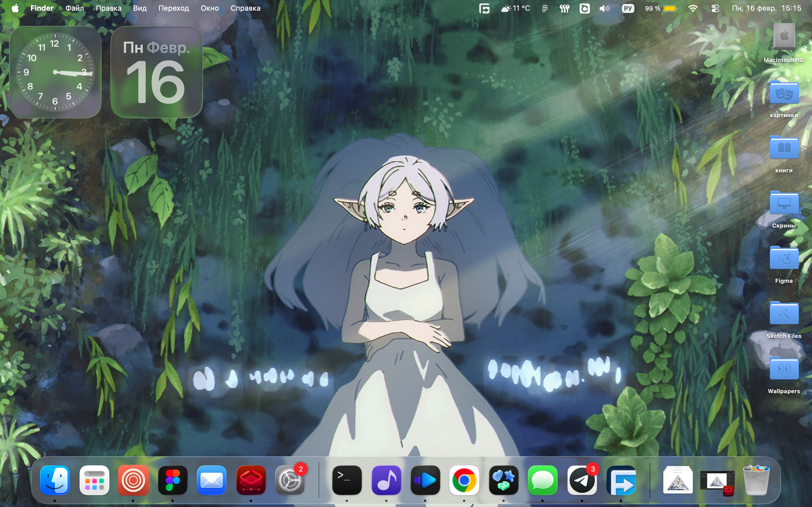Image resolution: width=812 pixels, height=507 pixels.
Task: Launch the Mail app from dock
Action: (211, 480)
